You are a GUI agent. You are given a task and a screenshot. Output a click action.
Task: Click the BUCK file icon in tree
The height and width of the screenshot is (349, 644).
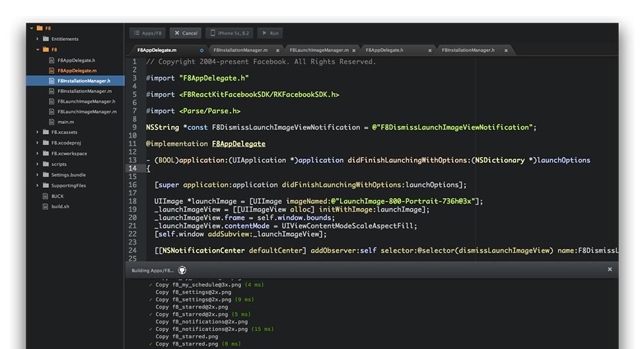click(46, 196)
